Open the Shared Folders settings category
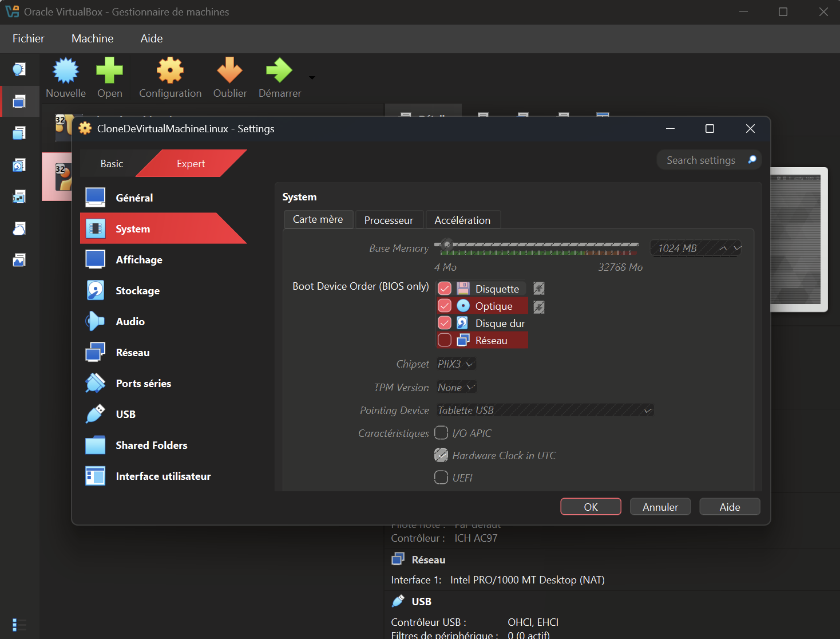 [163, 445]
